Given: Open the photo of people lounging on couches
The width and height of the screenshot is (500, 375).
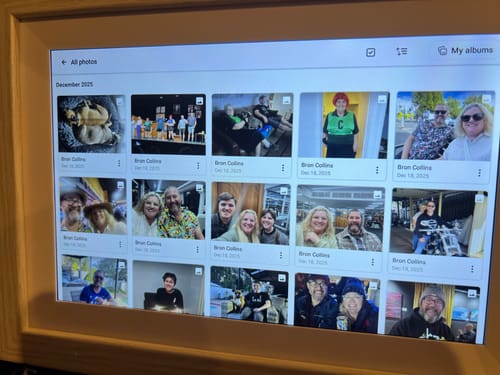Looking at the screenshot, I should click(x=252, y=125).
